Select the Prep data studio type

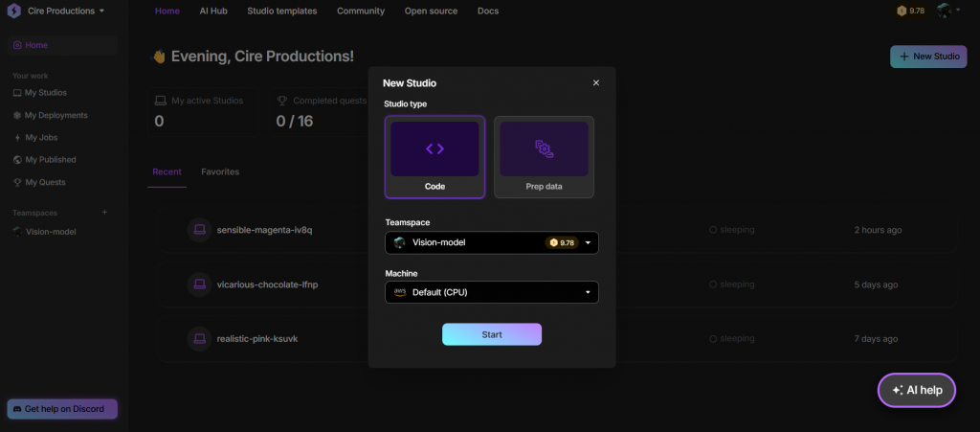pos(544,156)
